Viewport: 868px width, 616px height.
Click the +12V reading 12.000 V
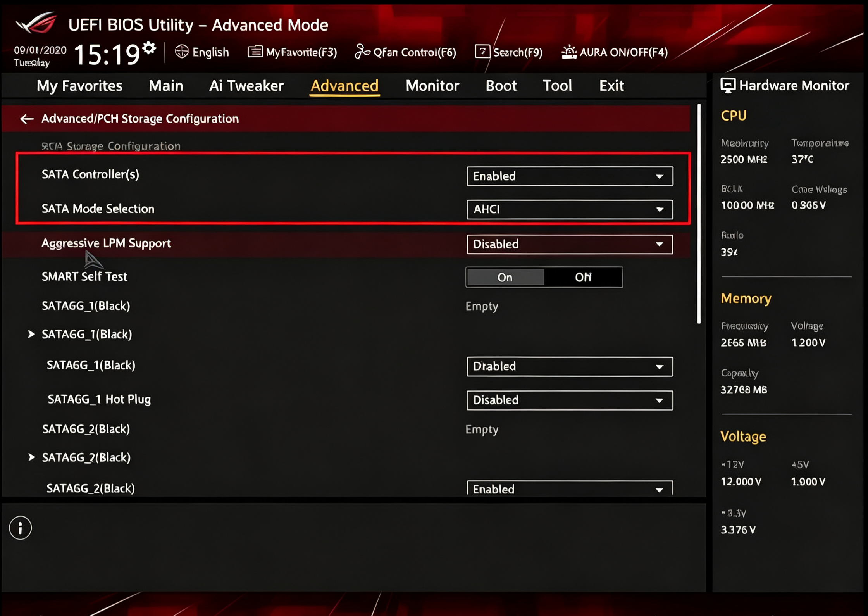[x=741, y=481]
